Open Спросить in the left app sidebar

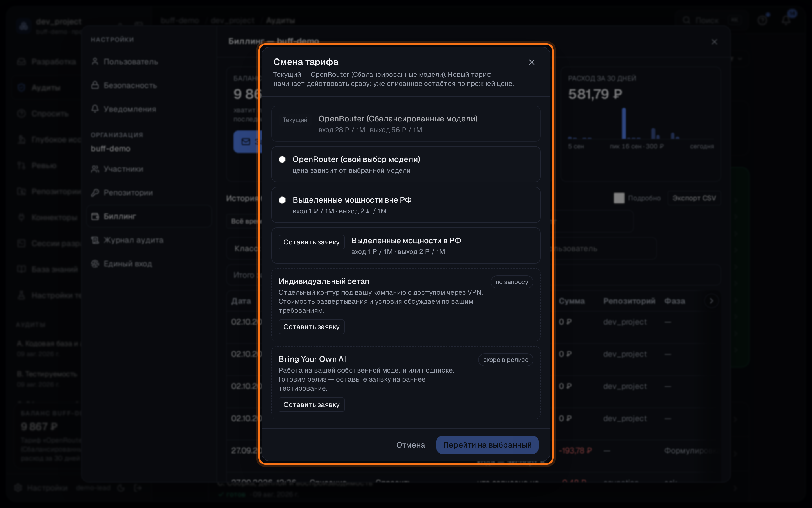click(x=50, y=113)
